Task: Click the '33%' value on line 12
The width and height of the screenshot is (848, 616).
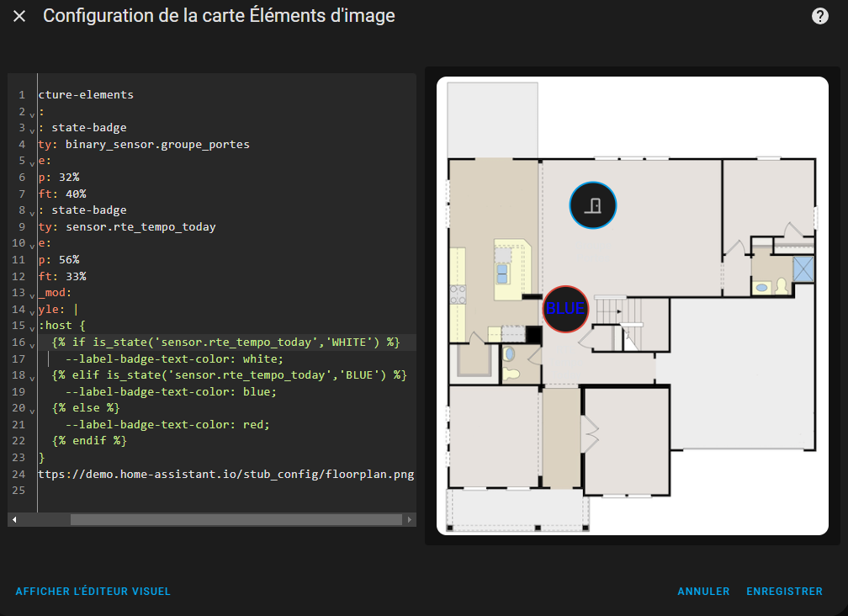Action: 76,276
